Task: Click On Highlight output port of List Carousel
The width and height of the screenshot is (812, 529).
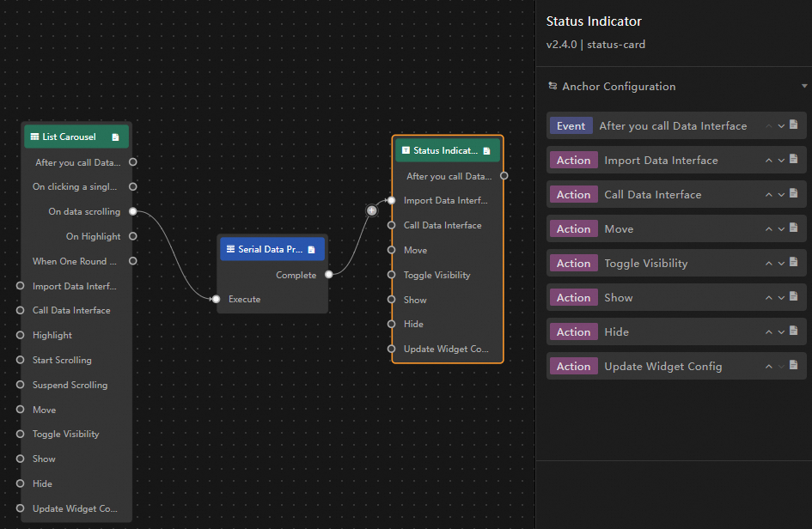Action: [132, 236]
